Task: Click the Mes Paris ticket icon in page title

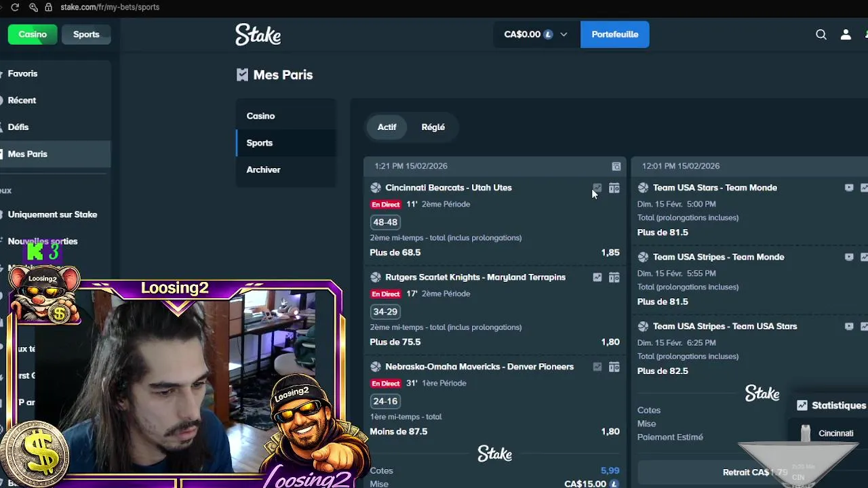Action: (242, 75)
